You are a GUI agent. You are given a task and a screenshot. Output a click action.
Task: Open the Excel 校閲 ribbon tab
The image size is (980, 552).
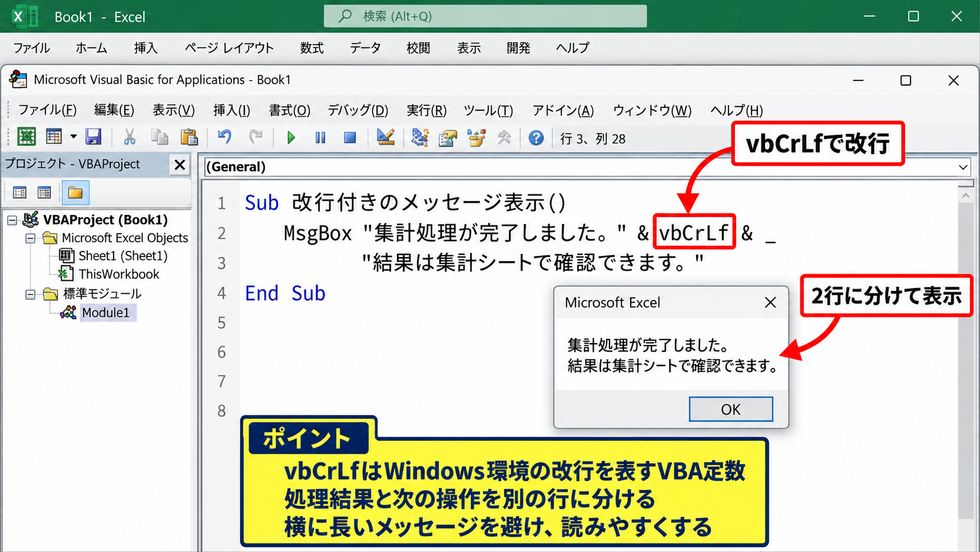pyautogui.click(x=418, y=48)
